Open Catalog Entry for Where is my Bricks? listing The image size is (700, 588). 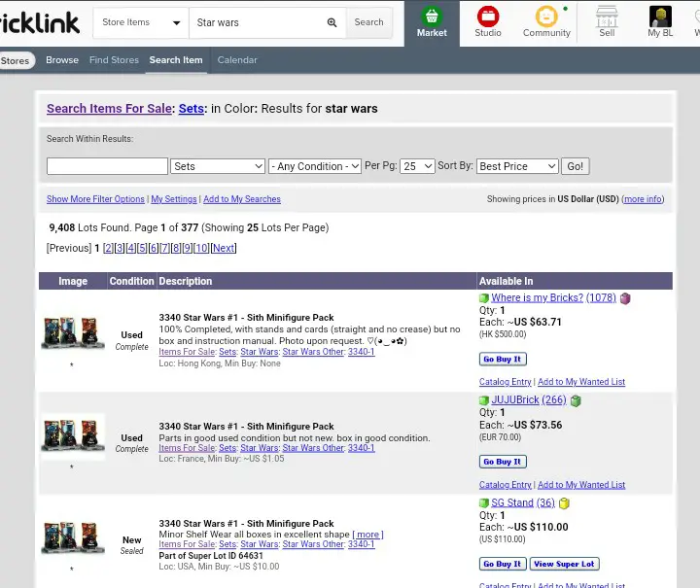505,382
